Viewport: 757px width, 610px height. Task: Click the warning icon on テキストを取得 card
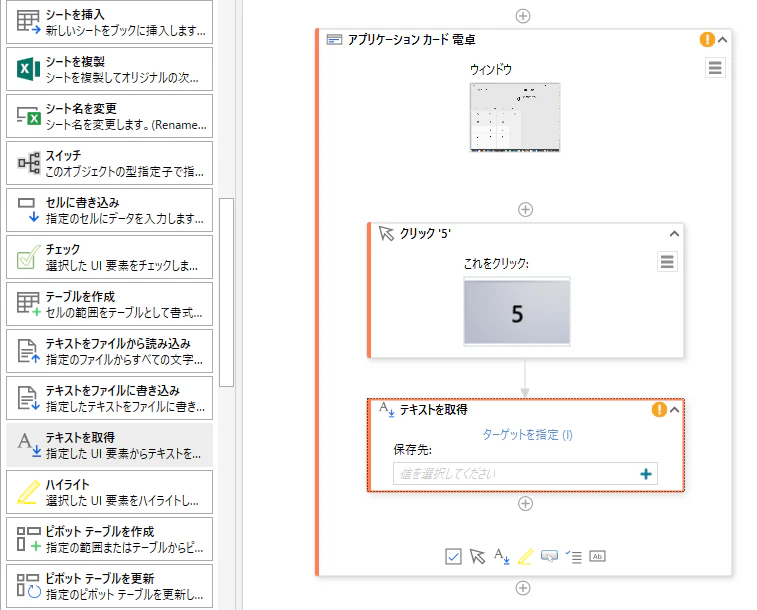(x=659, y=410)
